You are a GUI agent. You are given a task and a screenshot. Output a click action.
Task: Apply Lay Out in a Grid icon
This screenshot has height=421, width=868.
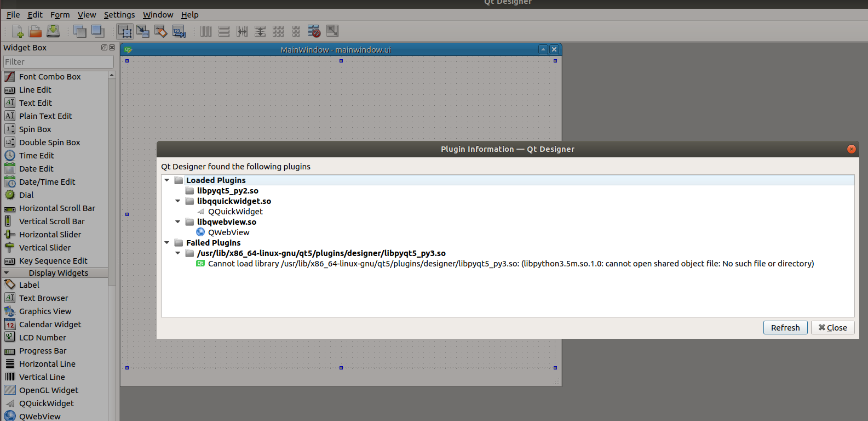pyautogui.click(x=278, y=31)
